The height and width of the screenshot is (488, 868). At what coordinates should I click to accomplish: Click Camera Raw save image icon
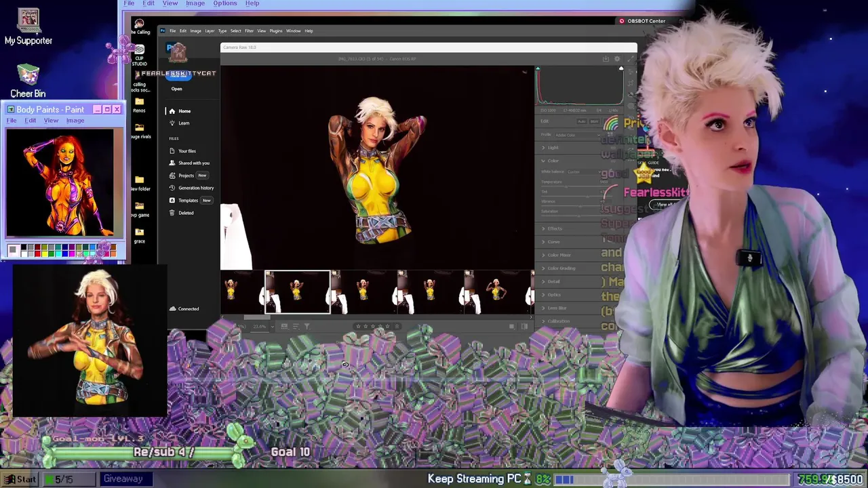(606, 59)
